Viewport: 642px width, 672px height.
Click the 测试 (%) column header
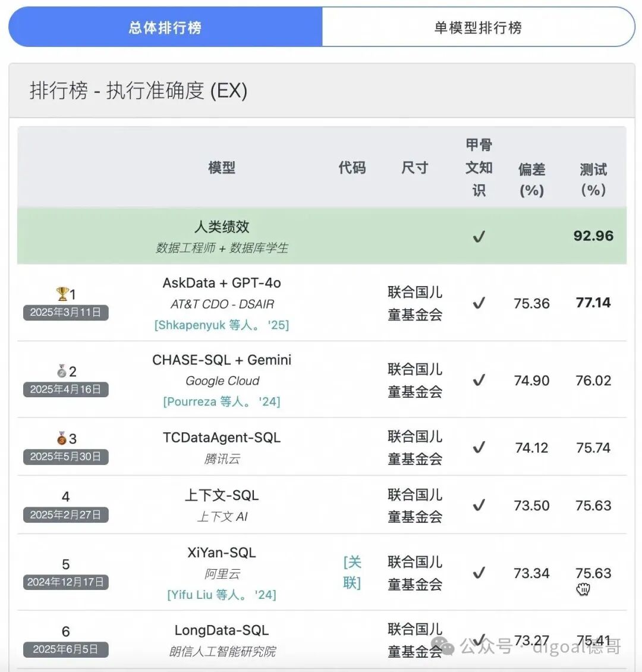[593, 179]
